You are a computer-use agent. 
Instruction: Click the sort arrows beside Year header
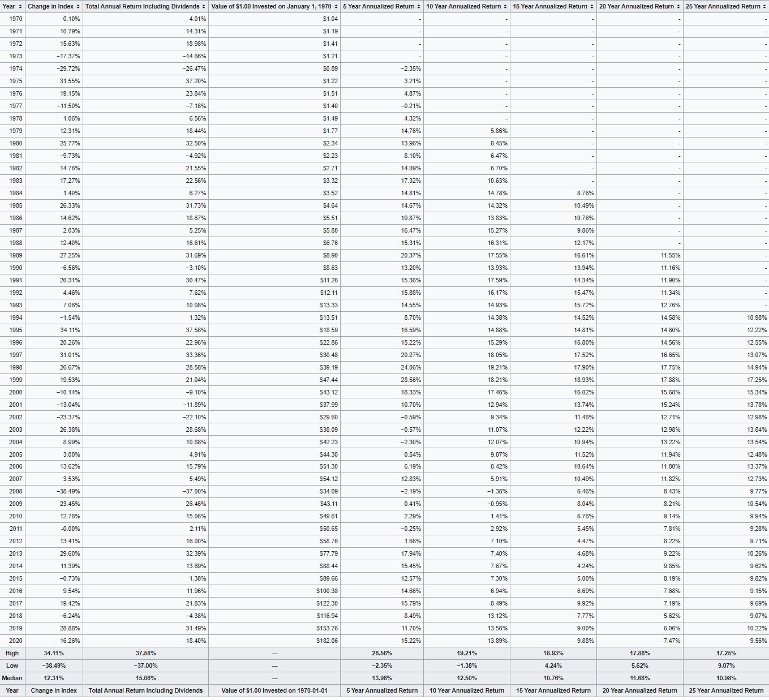[x=21, y=6]
